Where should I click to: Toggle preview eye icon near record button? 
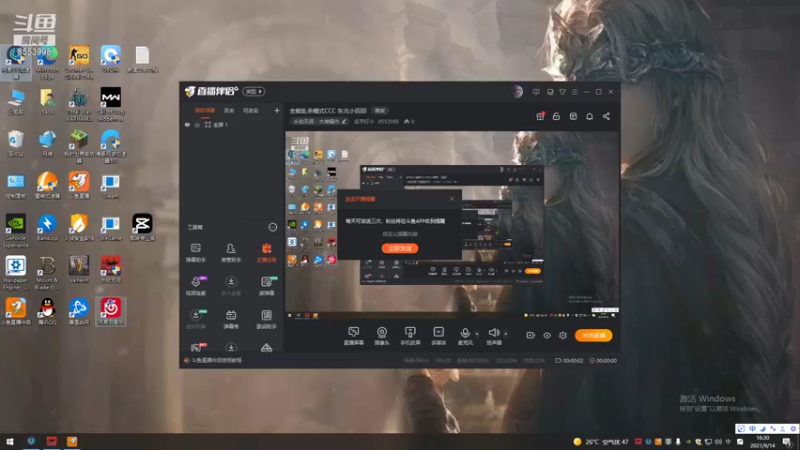547,335
